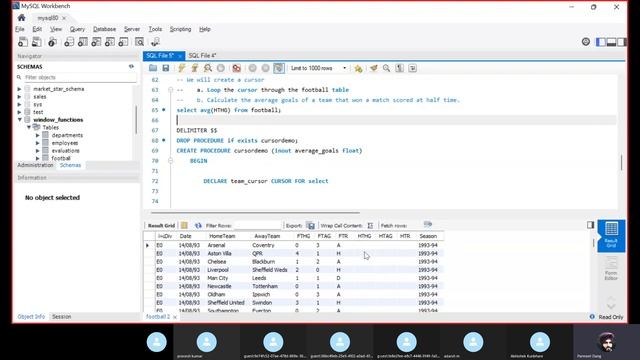Execute statement under cursor icon
The height and width of the screenshot is (360, 640).
point(195,68)
